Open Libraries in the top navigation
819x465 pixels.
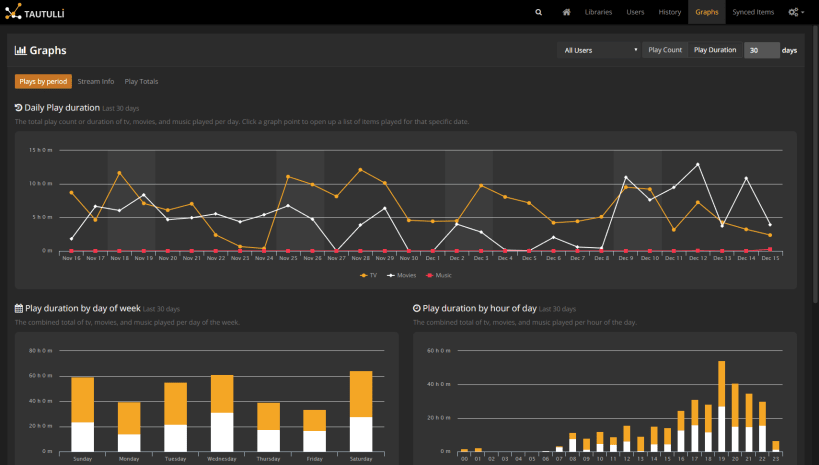coord(598,12)
